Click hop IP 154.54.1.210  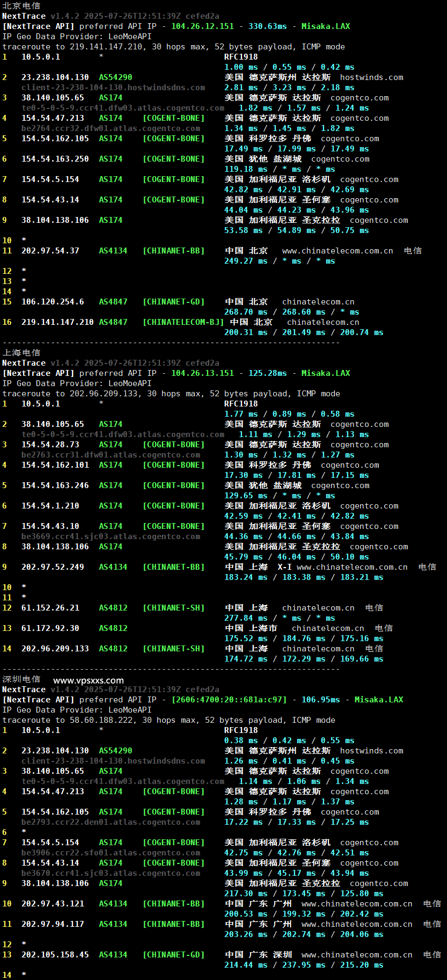[x=50, y=506]
